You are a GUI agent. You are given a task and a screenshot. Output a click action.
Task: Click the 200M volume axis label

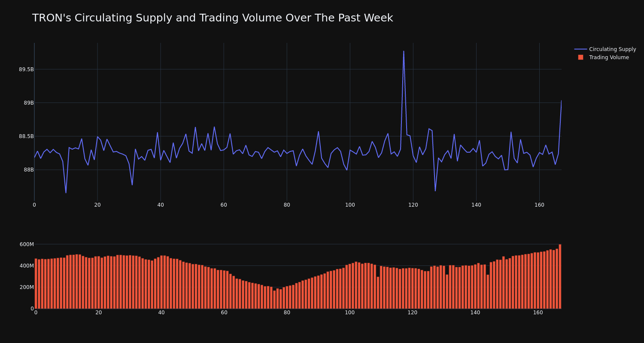coord(27,287)
